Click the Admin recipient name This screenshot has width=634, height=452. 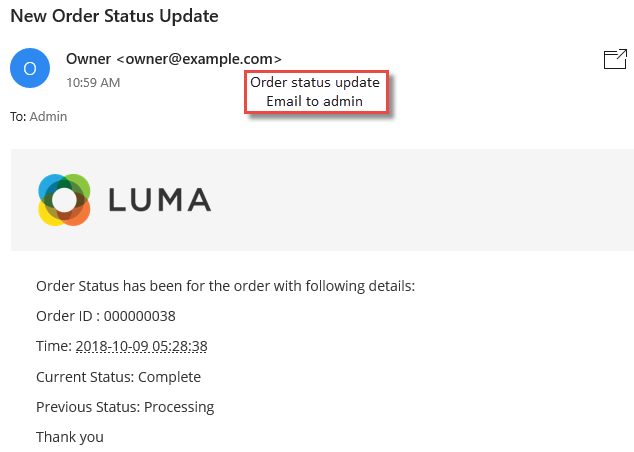(49, 116)
